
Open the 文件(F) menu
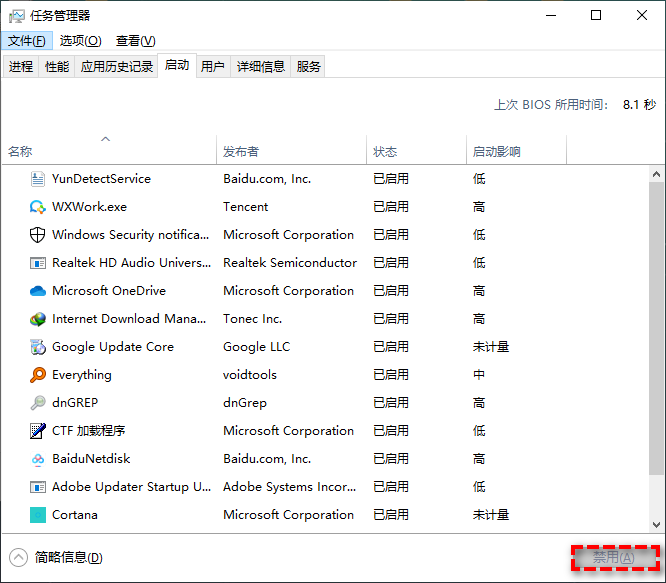click(x=26, y=41)
